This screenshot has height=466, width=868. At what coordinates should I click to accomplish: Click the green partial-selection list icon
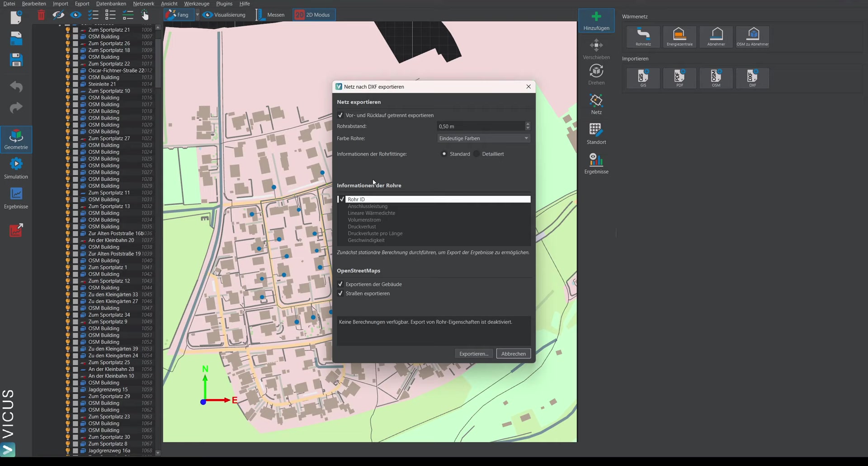[128, 15]
